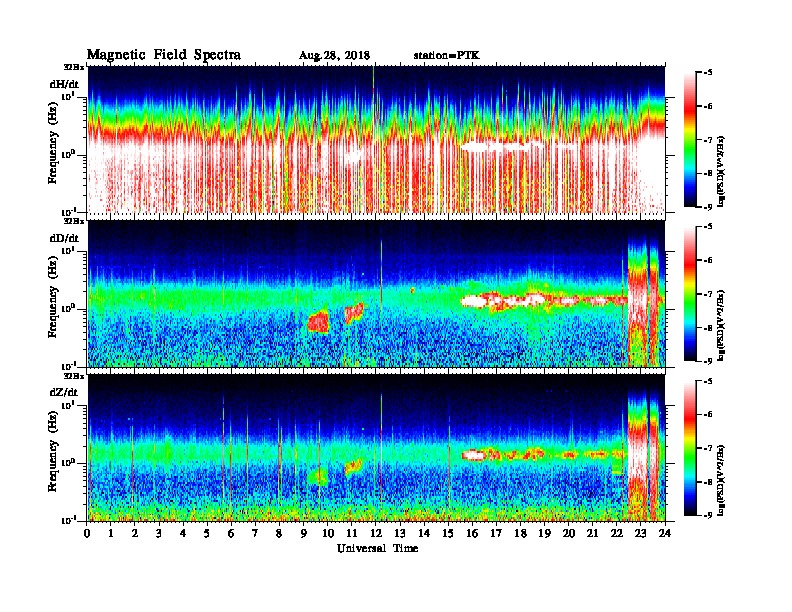Click the dD/dt panel colorbar
The height and width of the screenshot is (612, 792).
click(690, 293)
